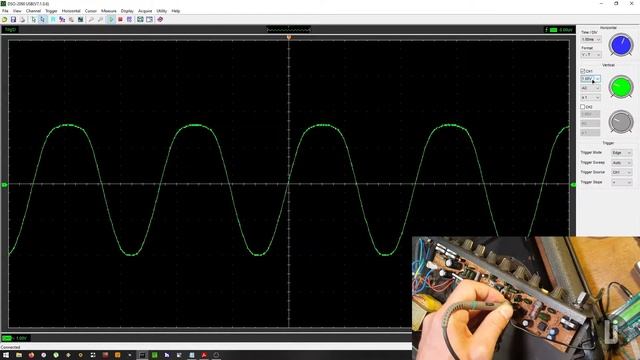Viewport: 640px width, 360px height.
Task: Open CH1 coupling AC dropdown
Action: tap(591, 88)
